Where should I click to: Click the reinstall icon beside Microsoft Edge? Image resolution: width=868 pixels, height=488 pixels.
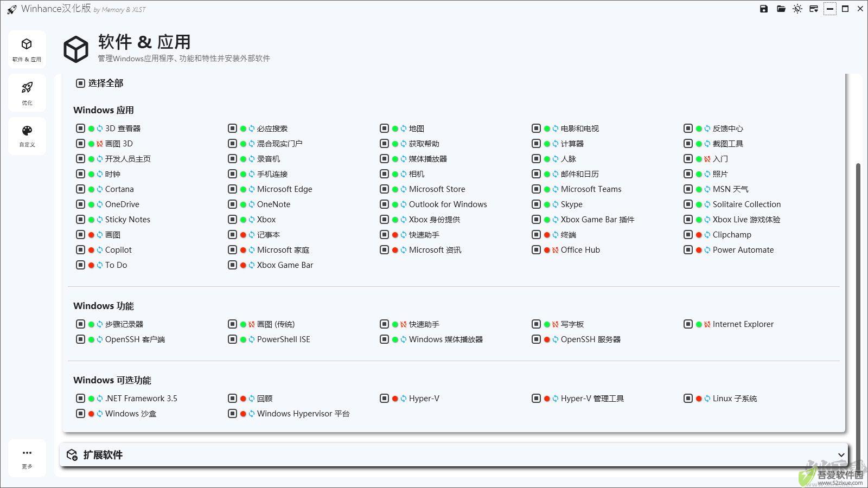click(x=252, y=189)
